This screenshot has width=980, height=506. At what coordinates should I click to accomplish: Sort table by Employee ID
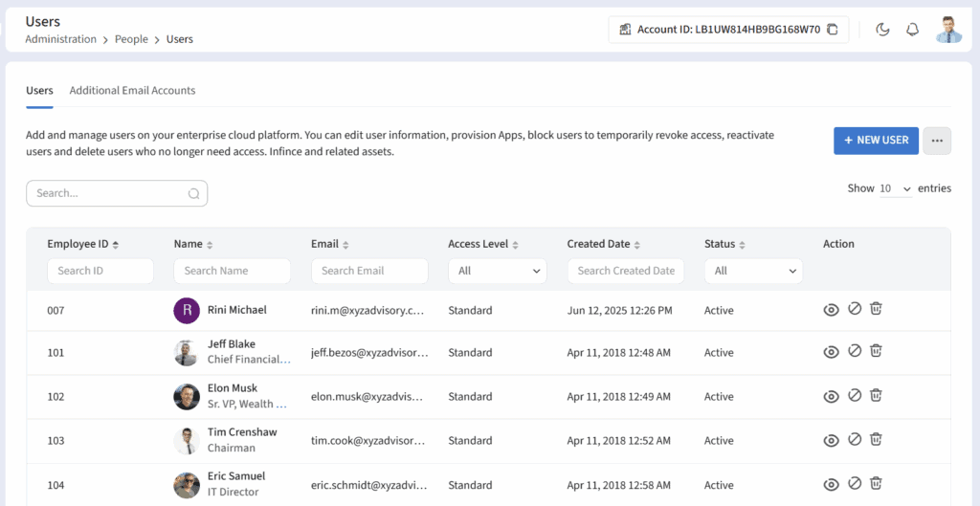[115, 245]
